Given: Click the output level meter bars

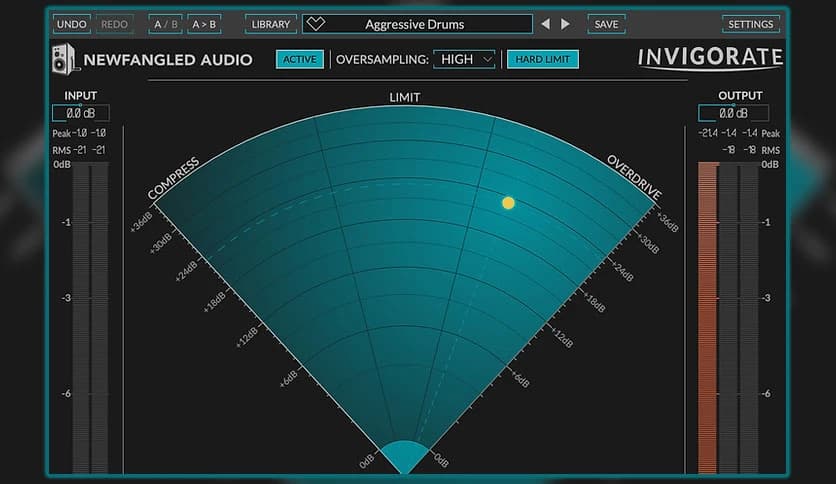Looking at the screenshot, I should [x=739, y=318].
